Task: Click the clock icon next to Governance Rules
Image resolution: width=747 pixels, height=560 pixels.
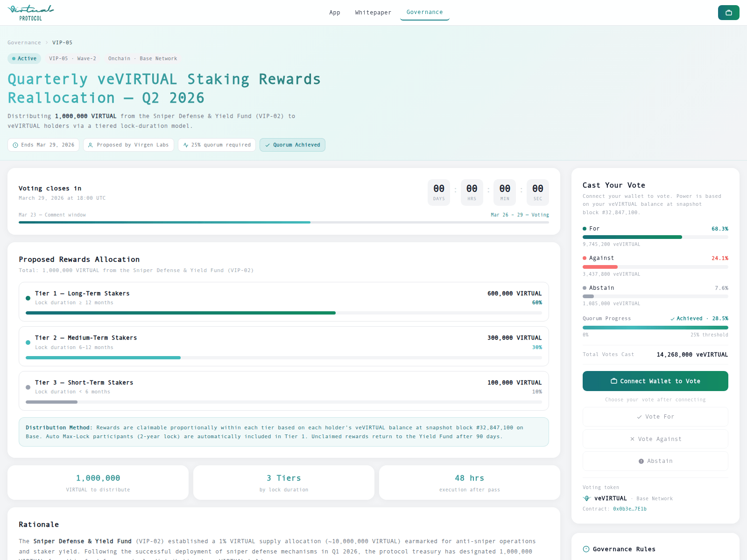Action: (586, 549)
